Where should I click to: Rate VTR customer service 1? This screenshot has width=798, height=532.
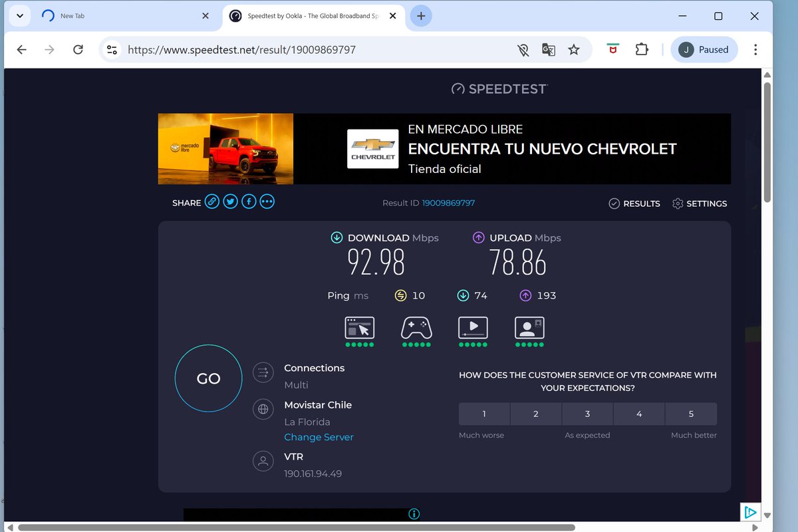484,414
